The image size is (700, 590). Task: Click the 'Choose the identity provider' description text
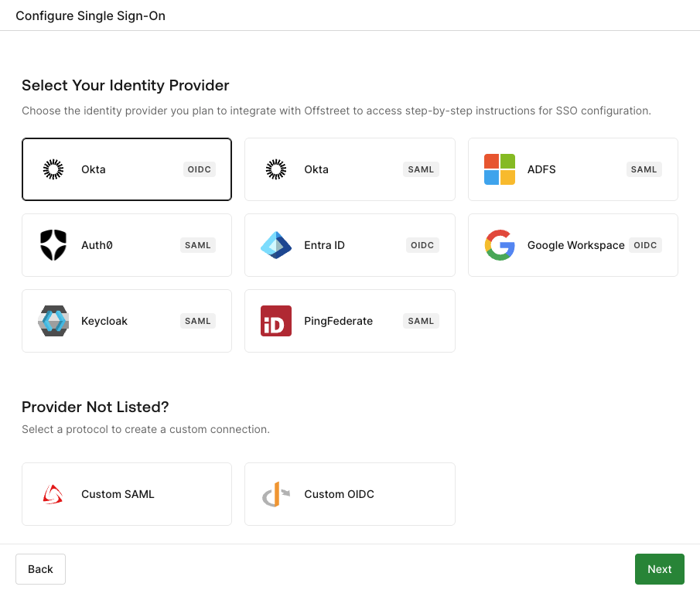click(x=336, y=111)
